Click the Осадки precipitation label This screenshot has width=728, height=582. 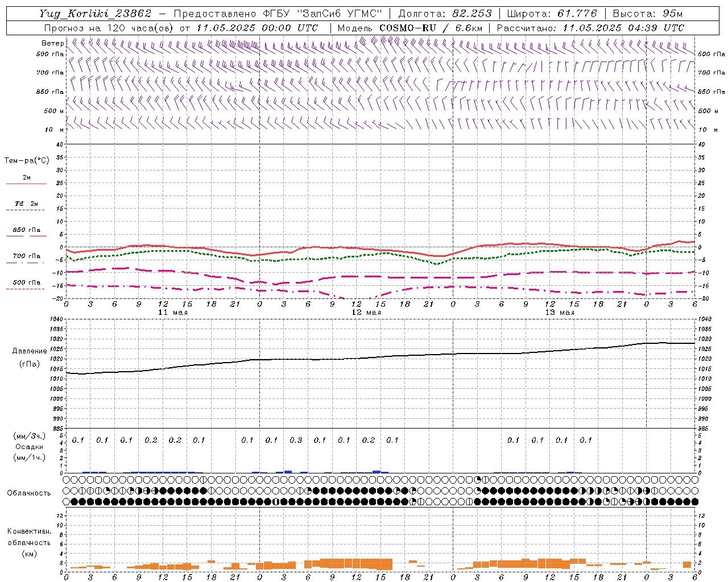30,447
